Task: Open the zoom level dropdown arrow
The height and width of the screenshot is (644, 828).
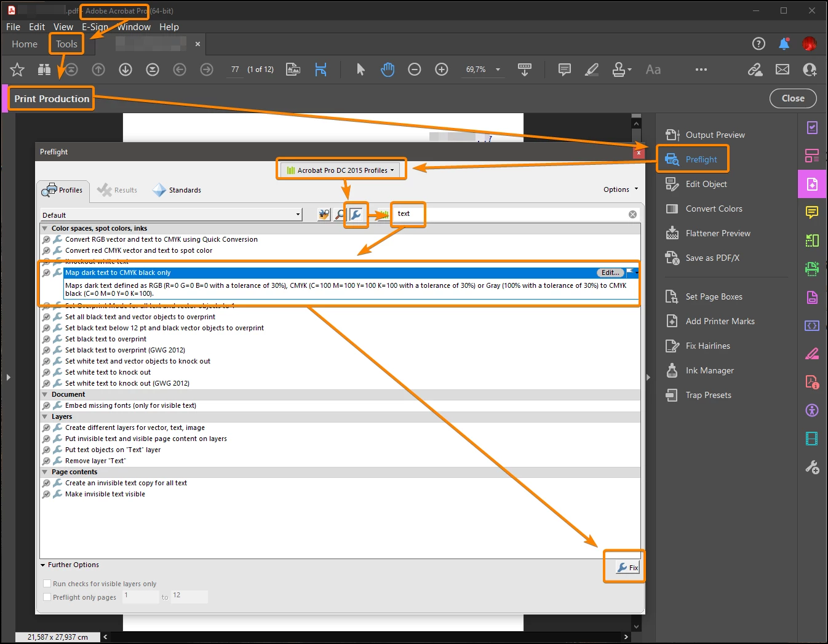Action: point(498,70)
